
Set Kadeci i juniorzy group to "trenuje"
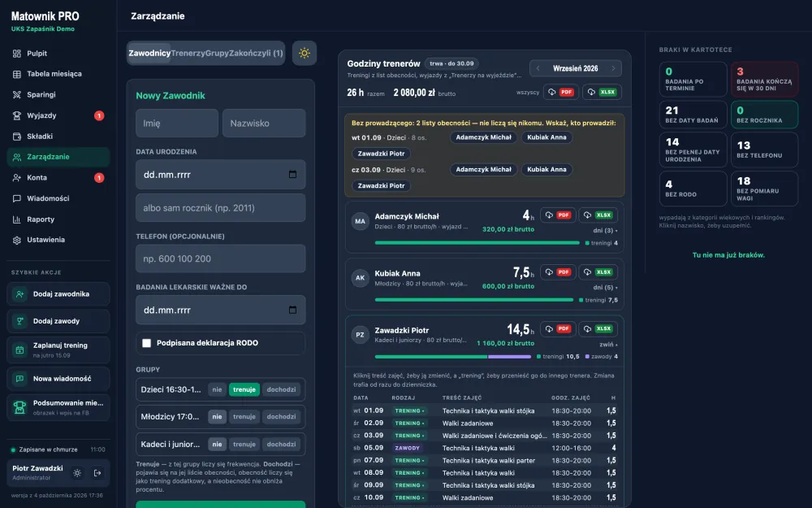(244, 445)
